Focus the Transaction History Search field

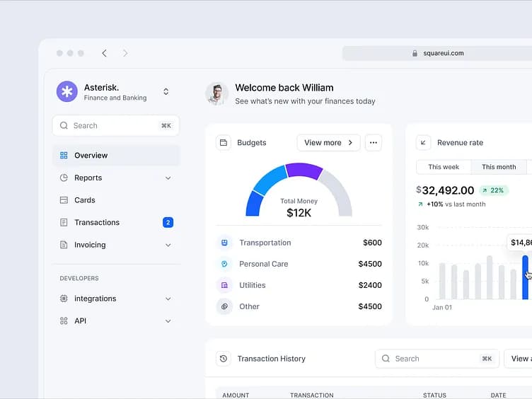click(x=437, y=359)
